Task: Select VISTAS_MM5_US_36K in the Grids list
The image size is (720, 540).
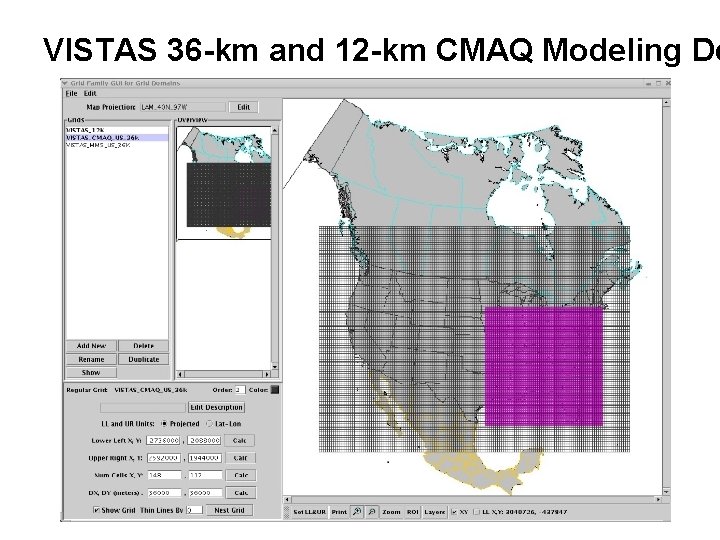Action: click(117, 145)
